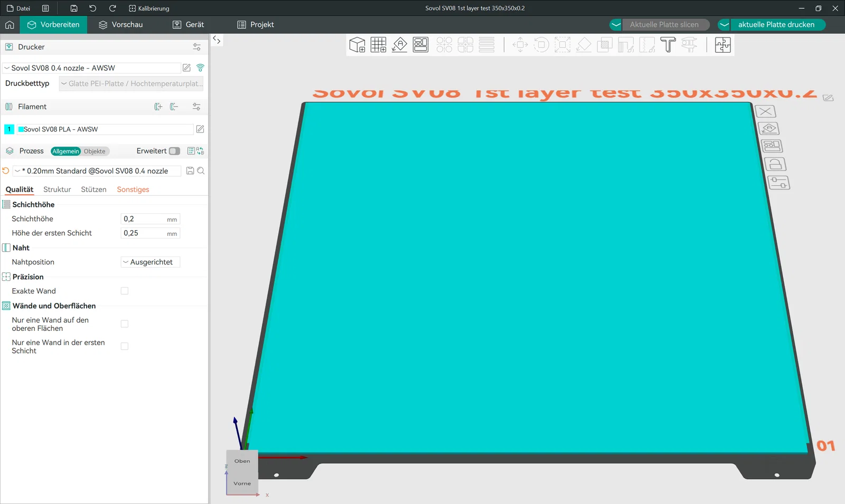
Task: Click the Undo arrow in title bar
Action: click(x=93, y=8)
